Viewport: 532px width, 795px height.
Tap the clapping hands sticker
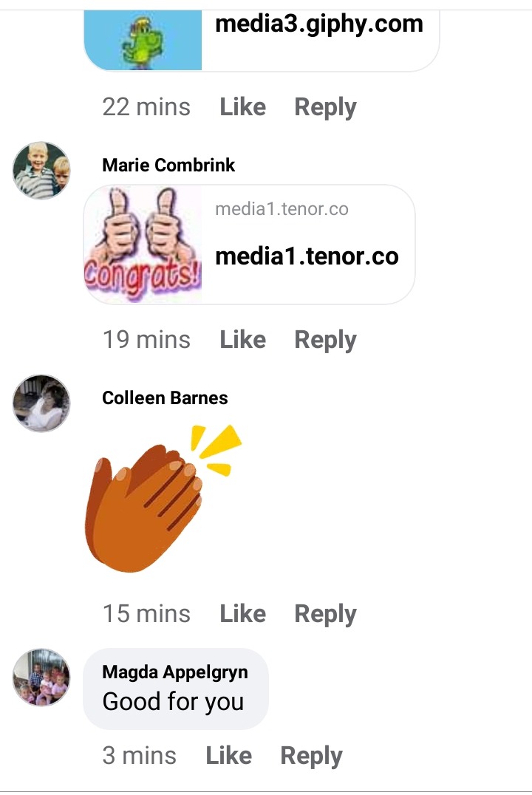[163, 499]
